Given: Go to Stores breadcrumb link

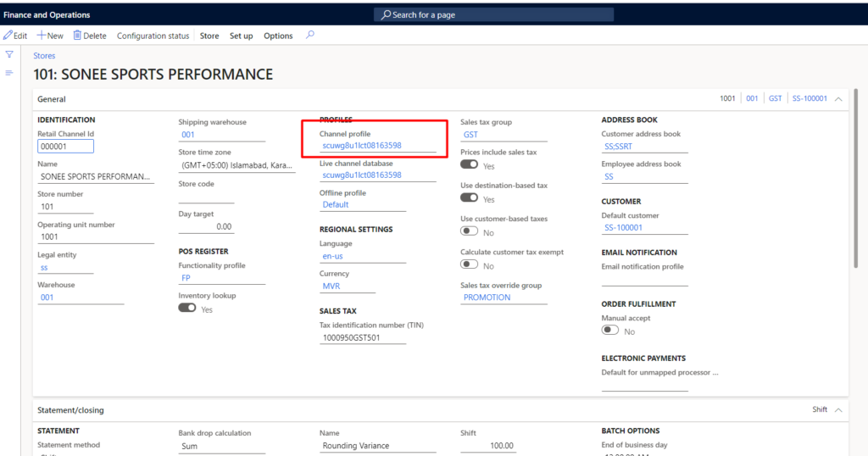Looking at the screenshot, I should 44,56.
